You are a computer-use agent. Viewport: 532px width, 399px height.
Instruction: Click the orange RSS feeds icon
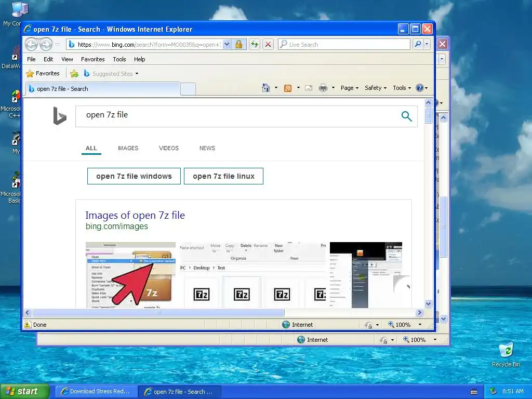point(288,88)
